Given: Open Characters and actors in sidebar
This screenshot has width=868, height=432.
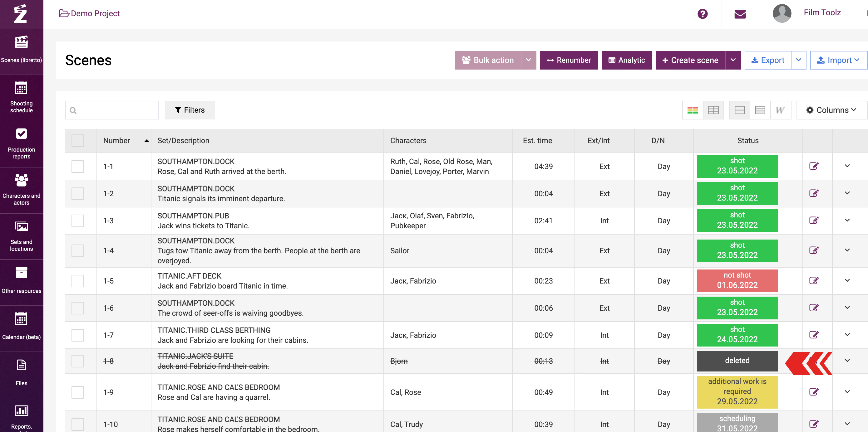Looking at the screenshot, I should pyautogui.click(x=21, y=190).
